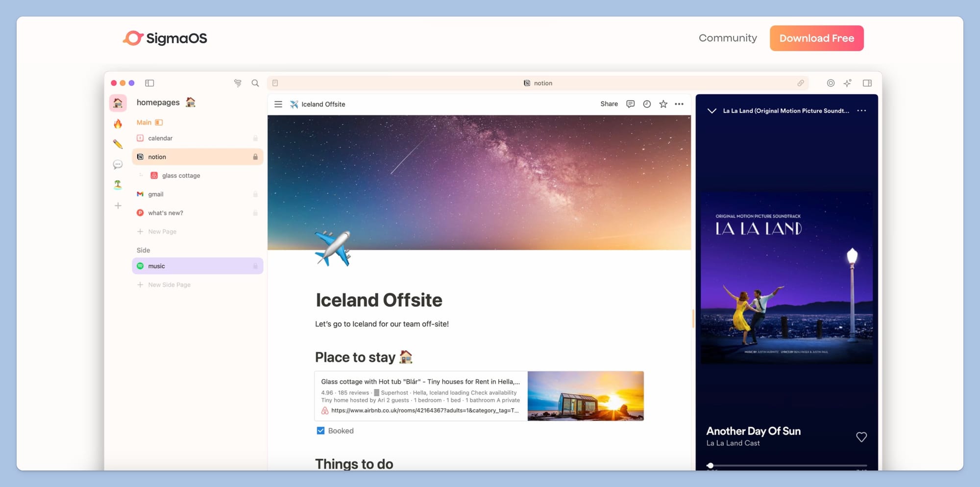Click the glass cottage sunset thumbnail
The width and height of the screenshot is (980, 487).
point(586,396)
